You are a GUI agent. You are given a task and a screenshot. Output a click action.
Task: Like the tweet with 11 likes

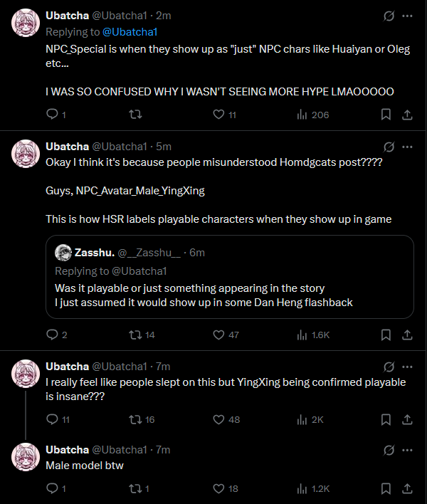click(219, 115)
